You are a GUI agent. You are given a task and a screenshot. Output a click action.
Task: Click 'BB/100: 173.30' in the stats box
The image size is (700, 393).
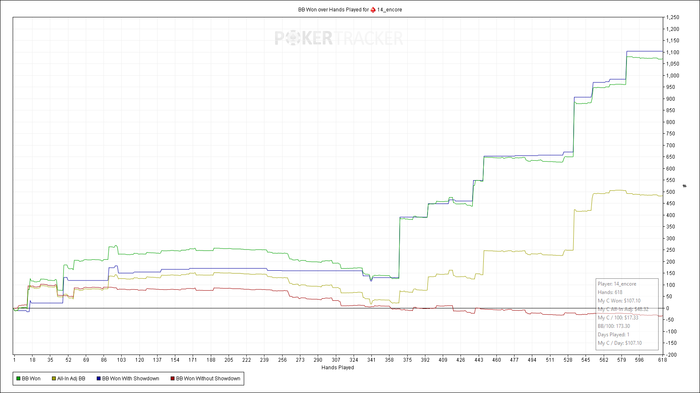click(614, 326)
